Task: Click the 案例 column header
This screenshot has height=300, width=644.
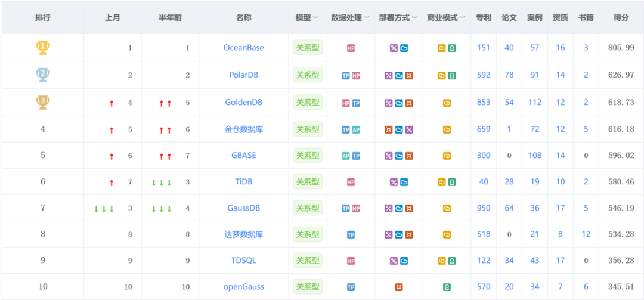Action: tap(535, 18)
